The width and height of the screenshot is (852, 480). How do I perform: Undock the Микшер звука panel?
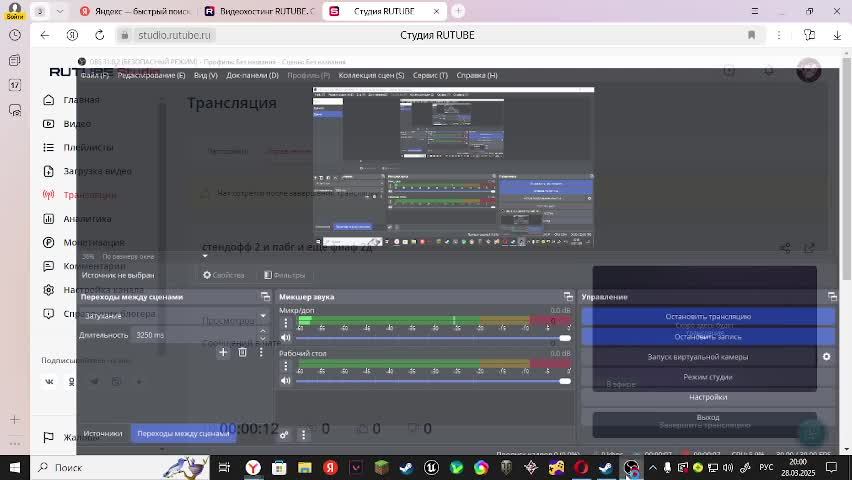pyautogui.click(x=568, y=296)
